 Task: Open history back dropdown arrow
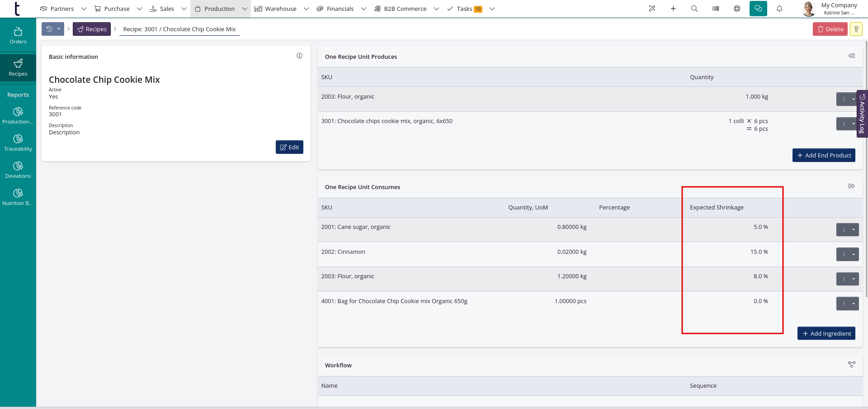pos(59,29)
